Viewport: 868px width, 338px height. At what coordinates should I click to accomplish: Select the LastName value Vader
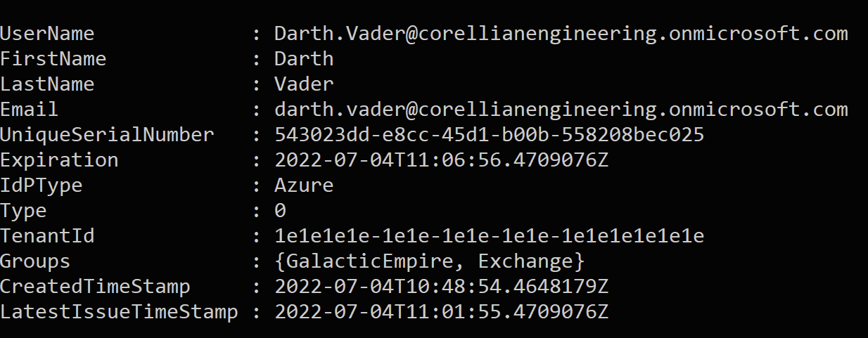coord(304,84)
